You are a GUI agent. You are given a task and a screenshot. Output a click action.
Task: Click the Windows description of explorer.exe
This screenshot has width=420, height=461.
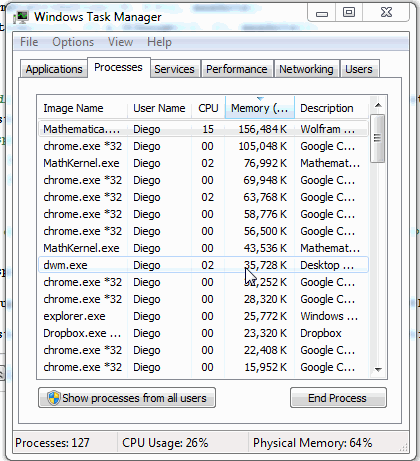coord(329,316)
